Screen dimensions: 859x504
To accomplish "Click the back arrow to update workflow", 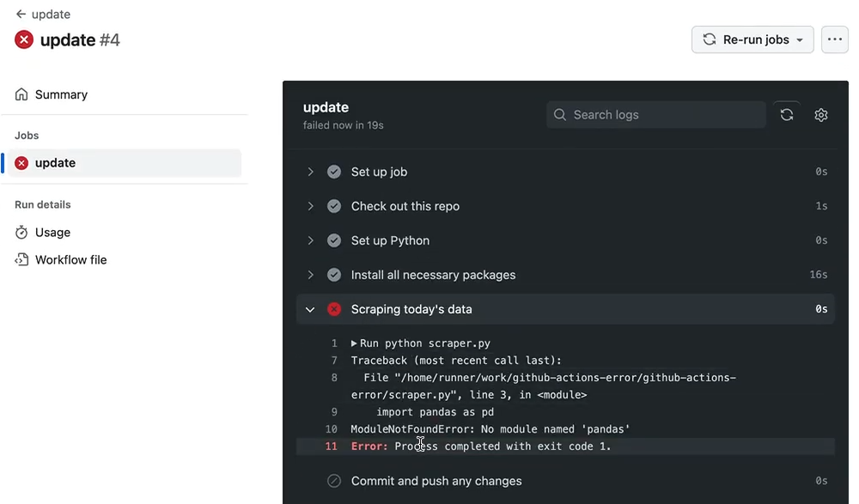I will point(21,15).
